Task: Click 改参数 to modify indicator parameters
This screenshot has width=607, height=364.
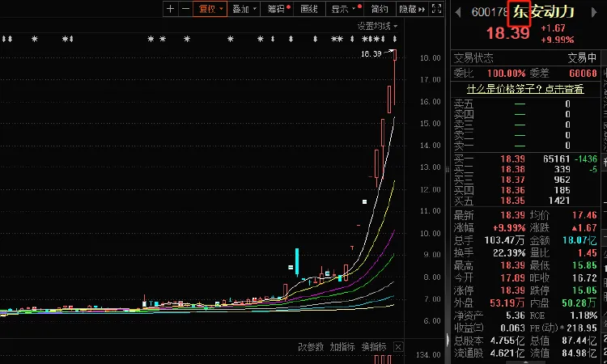Action: click(x=311, y=347)
